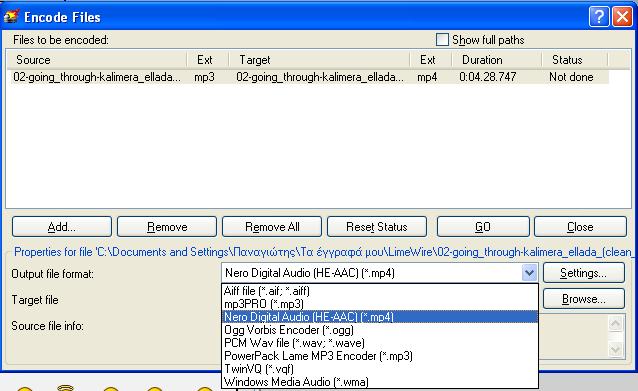Pick PowerPack Lame MP3 Encoder (*.mp3)
Screen dimensions: 638x391
pos(380,356)
